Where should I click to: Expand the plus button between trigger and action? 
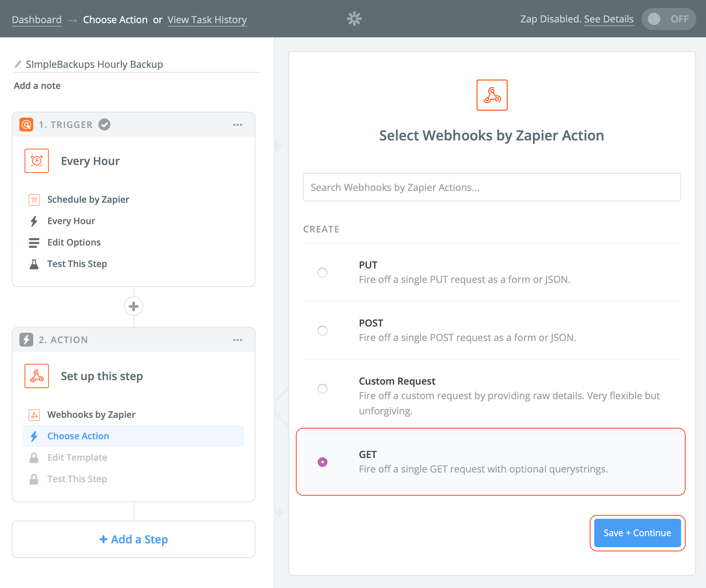tap(134, 306)
